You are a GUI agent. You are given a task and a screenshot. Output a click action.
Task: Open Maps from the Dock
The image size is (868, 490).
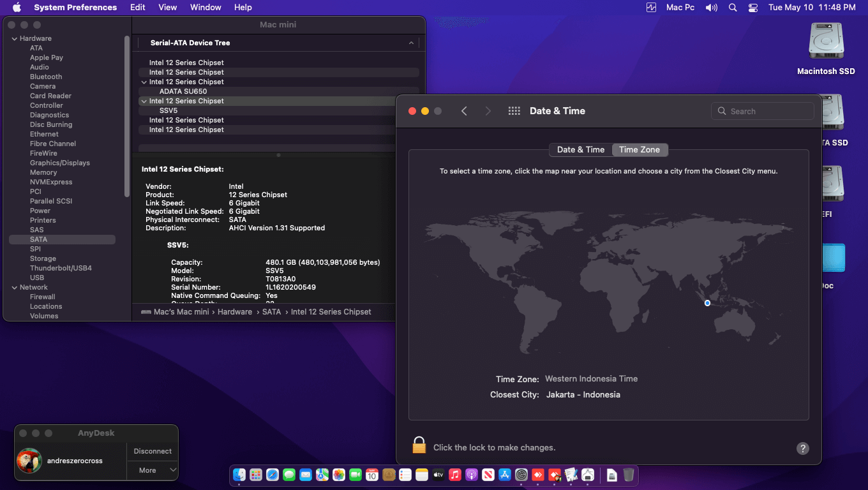pos(322,475)
